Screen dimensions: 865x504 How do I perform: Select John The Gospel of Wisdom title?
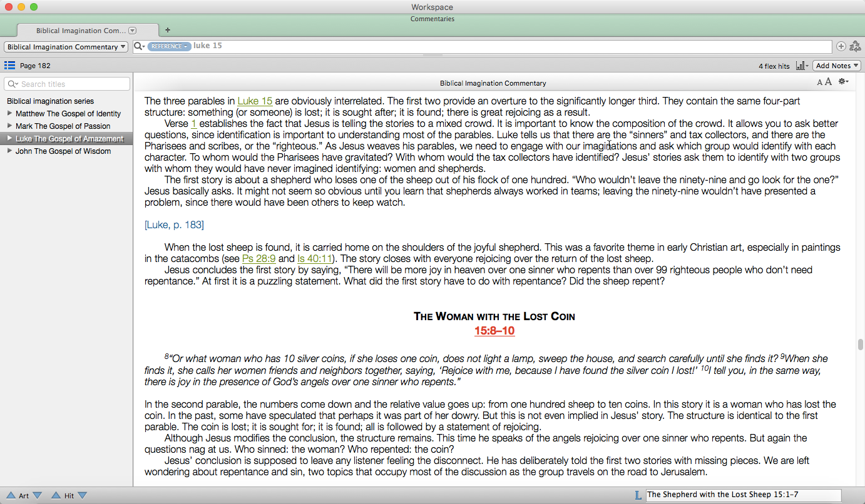(x=63, y=151)
